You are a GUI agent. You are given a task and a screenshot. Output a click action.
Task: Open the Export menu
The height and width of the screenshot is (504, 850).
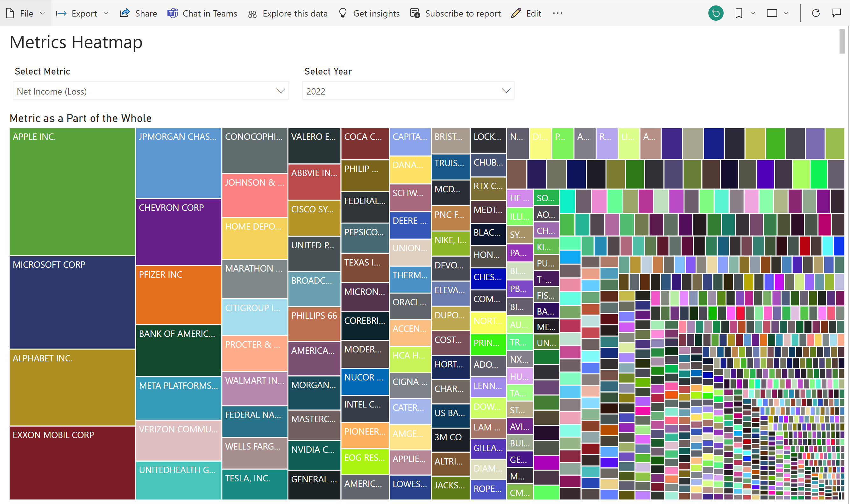(x=82, y=13)
